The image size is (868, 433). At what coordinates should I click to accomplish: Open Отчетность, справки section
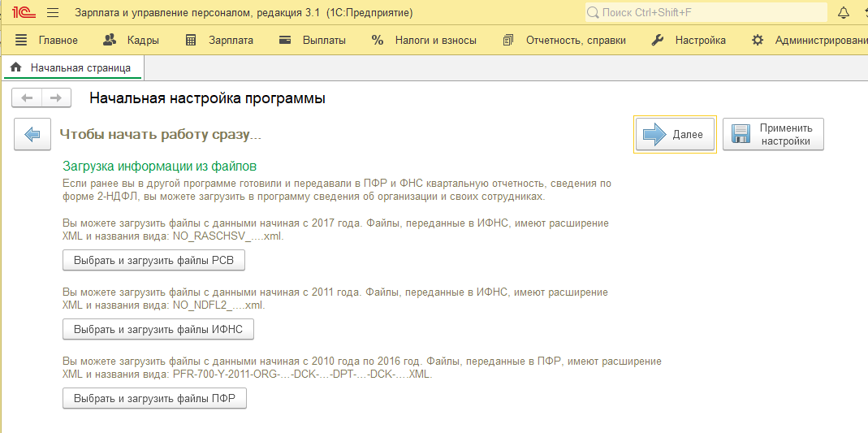pyautogui.click(x=564, y=41)
